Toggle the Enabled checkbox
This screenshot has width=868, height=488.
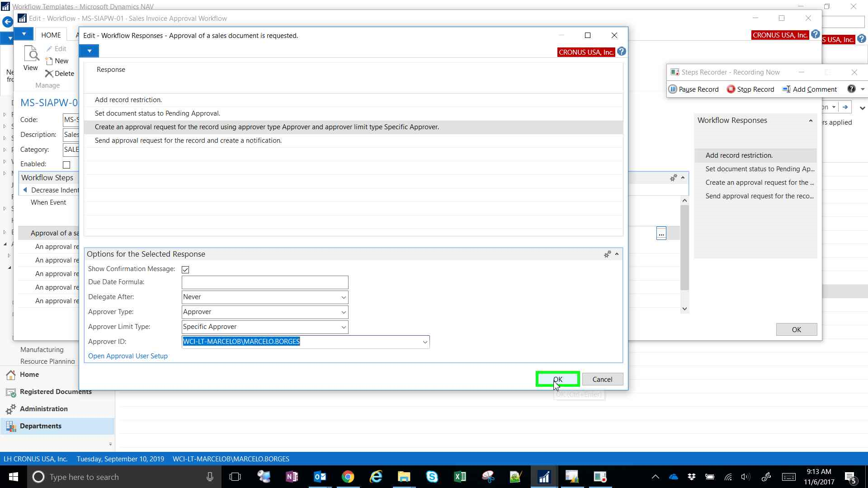pos(66,164)
